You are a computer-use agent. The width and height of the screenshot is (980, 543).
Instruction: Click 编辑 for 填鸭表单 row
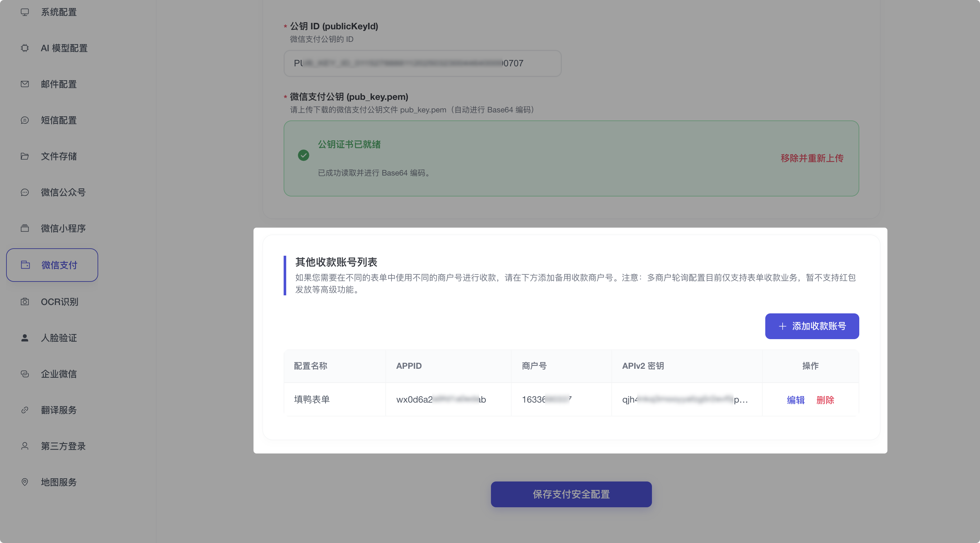[796, 400]
